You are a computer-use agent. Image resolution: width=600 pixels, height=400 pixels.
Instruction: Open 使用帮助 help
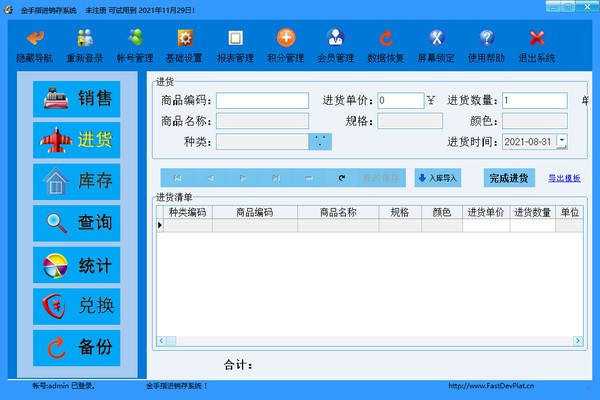pos(487,45)
